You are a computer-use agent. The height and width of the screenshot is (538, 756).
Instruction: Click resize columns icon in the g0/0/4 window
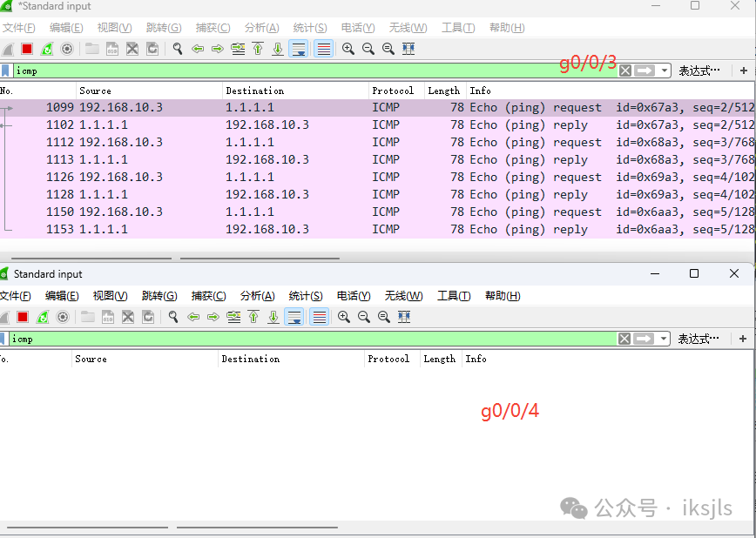(404, 317)
